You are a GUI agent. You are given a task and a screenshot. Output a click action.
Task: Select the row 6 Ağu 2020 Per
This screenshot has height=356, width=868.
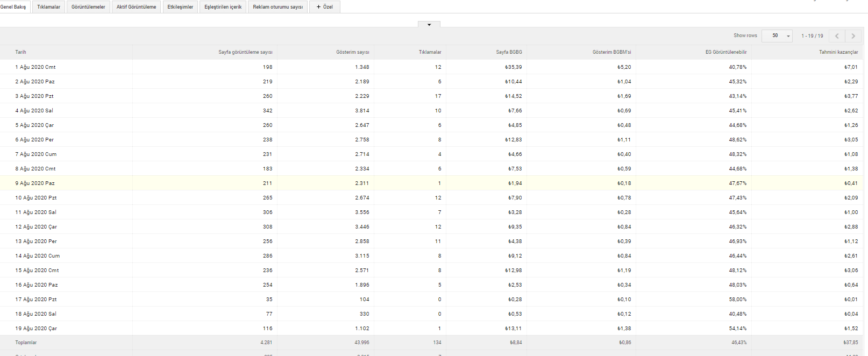[432, 140]
